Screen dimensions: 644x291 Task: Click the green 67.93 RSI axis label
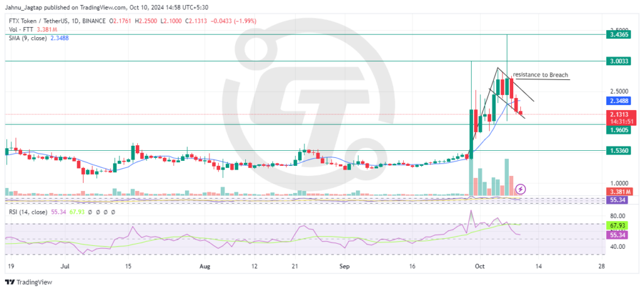point(618,226)
